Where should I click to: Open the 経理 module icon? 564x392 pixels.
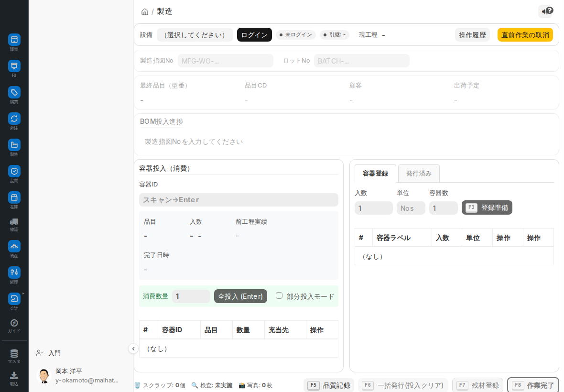[x=14, y=272]
